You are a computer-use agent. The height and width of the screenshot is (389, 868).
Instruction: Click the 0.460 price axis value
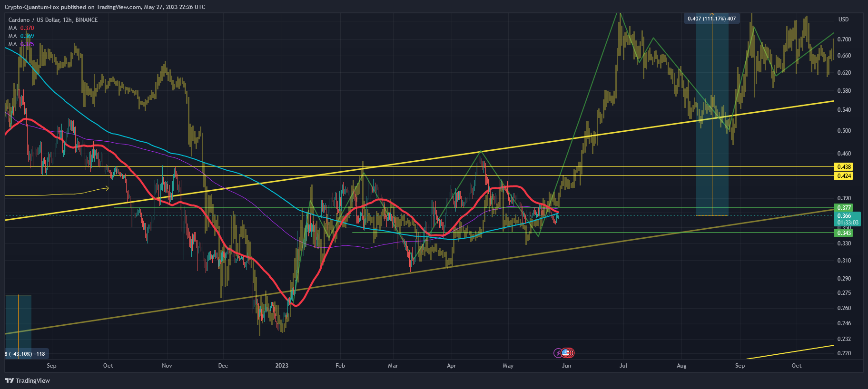(844, 154)
